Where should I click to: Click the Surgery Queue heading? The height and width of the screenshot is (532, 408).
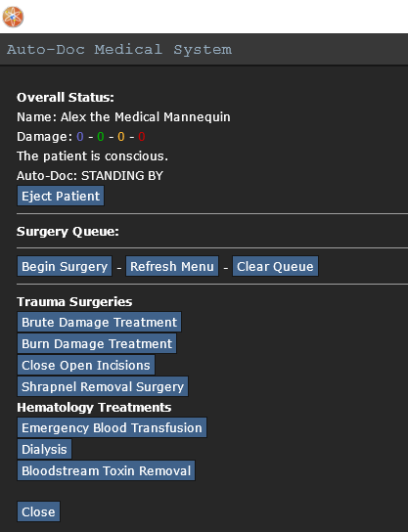pyautogui.click(x=68, y=232)
